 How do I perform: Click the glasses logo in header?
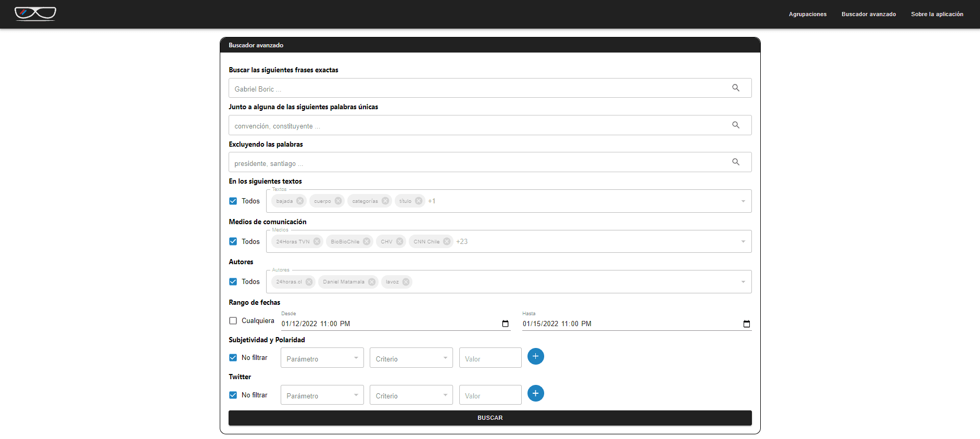35,14
